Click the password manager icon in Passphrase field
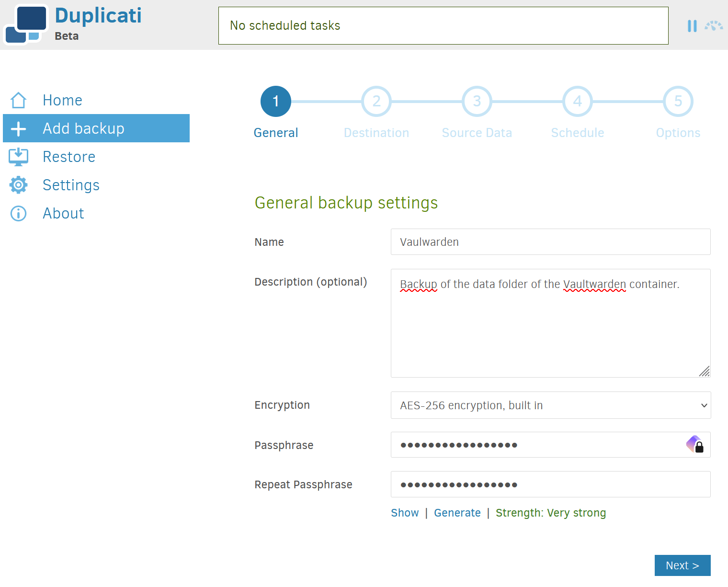Image resolution: width=728 pixels, height=587 pixels. [x=695, y=444]
